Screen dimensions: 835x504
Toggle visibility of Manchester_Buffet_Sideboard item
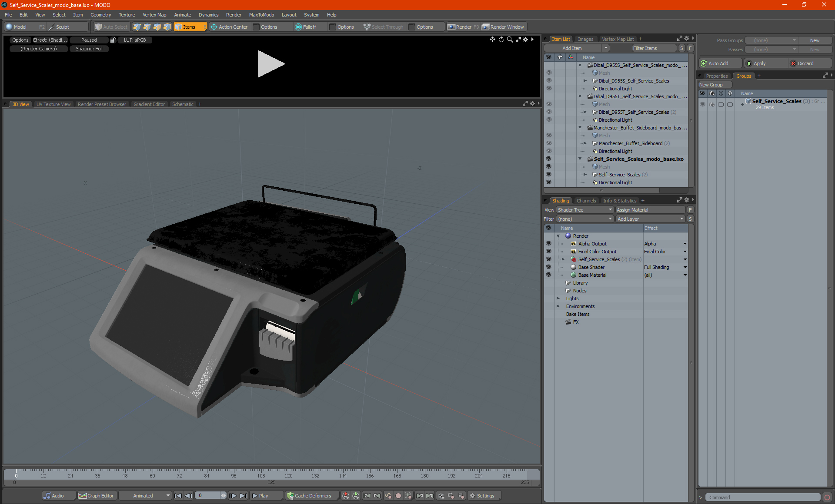(548, 143)
